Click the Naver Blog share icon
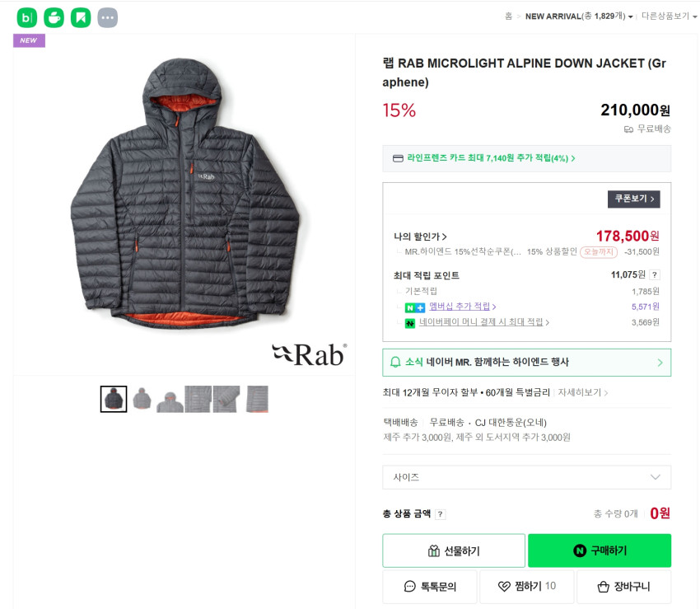Image resolution: width=700 pixels, height=609 pixels. tap(27, 16)
